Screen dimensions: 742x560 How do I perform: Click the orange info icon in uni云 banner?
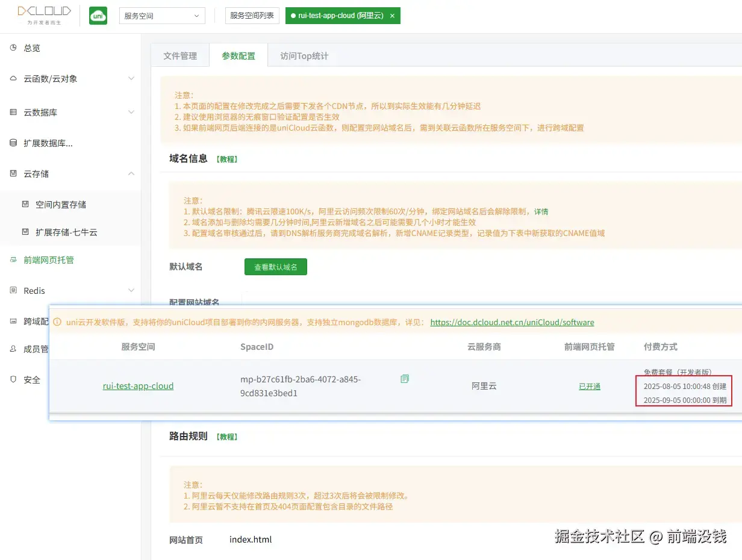pos(57,322)
